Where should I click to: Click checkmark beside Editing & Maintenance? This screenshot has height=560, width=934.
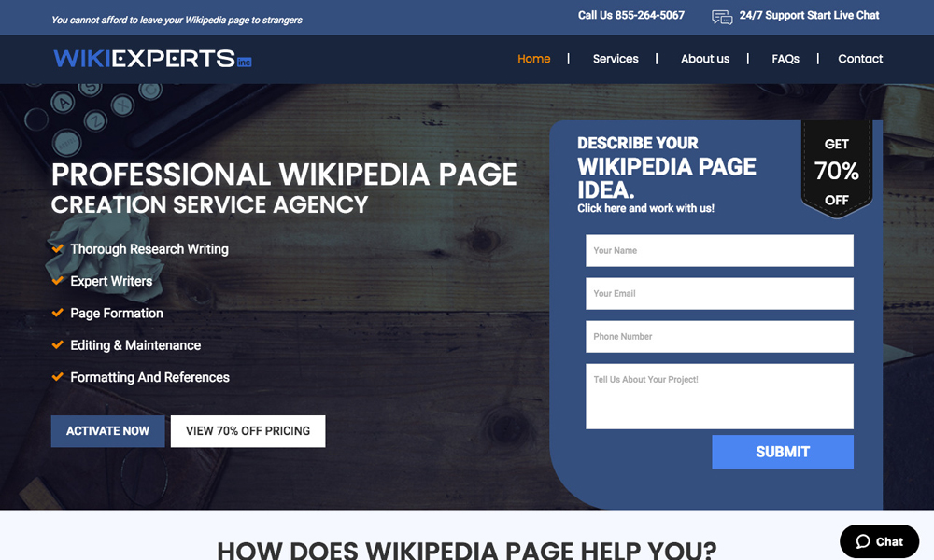58,345
